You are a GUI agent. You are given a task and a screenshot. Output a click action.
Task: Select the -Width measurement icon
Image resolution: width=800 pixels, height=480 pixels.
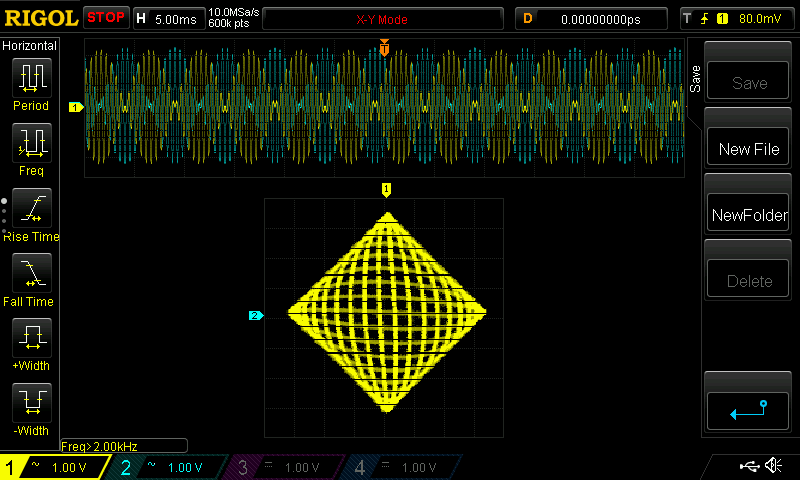(31, 404)
